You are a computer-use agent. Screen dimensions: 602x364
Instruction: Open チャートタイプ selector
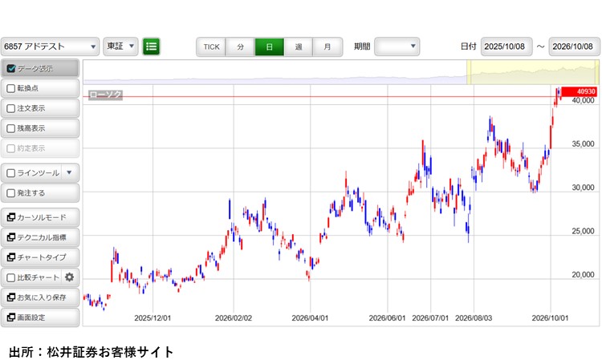click(40, 257)
